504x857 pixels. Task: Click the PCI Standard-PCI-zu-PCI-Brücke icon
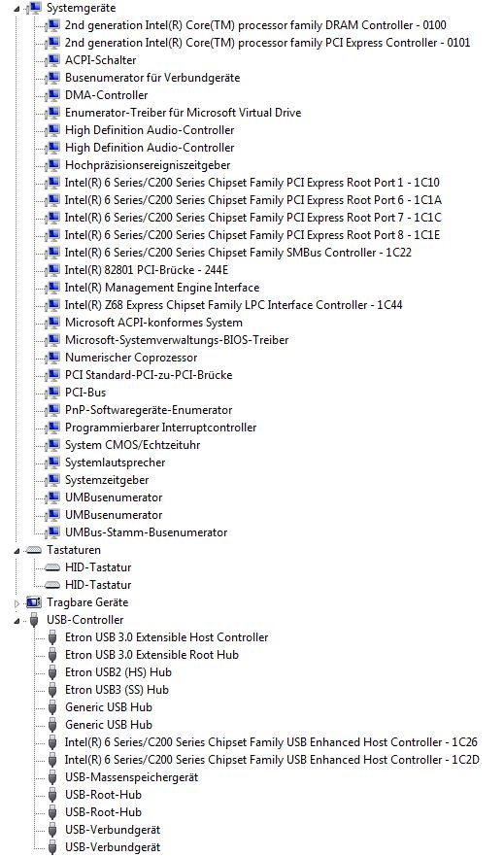52,375
